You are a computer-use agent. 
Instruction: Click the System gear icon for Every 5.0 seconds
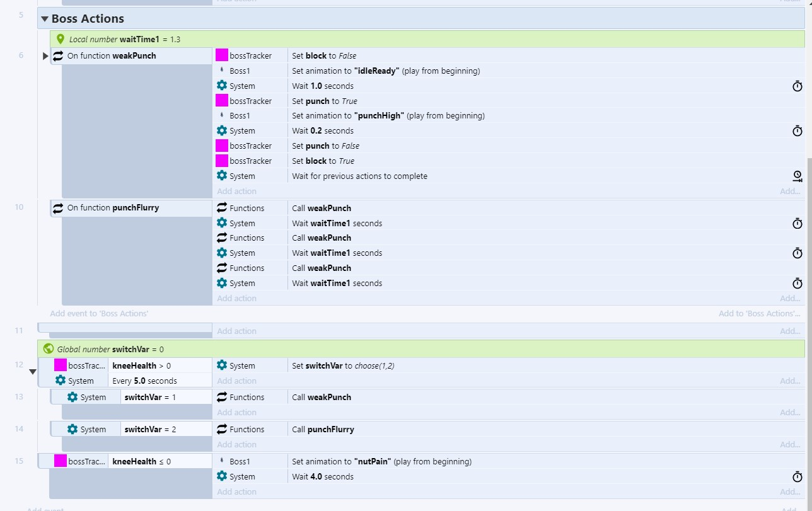pyautogui.click(x=61, y=381)
